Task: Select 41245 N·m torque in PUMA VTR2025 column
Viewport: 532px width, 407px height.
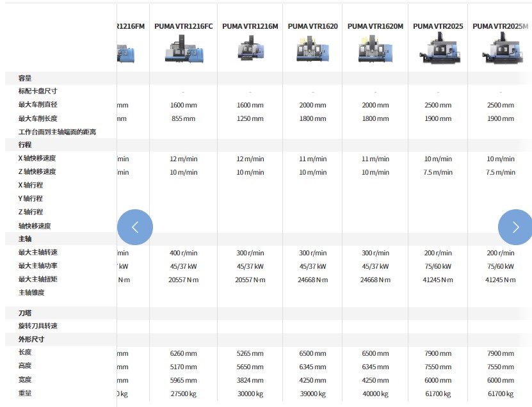Action: coord(438,280)
